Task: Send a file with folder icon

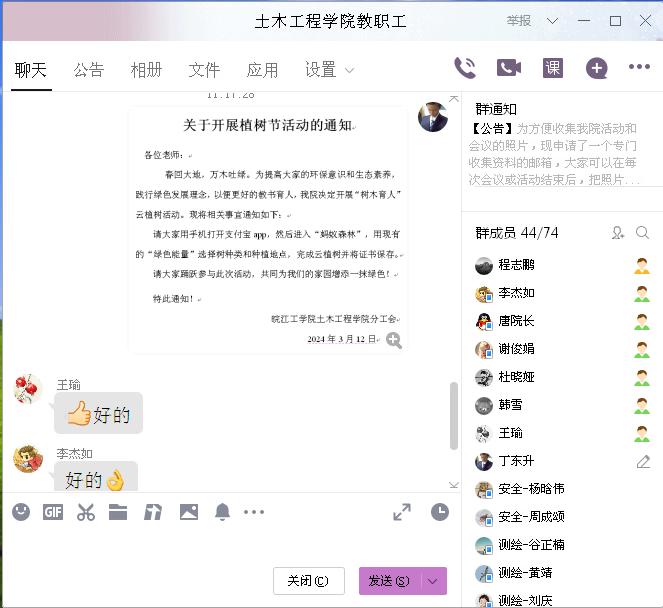Action: [x=118, y=512]
